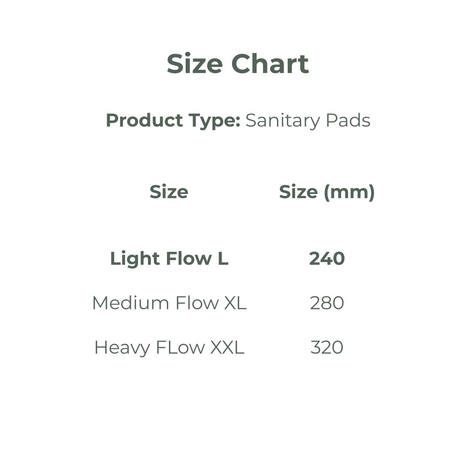Click the "XXL" size abbreviation
The width and height of the screenshot is (476, 476).
(x=227, y=347)
